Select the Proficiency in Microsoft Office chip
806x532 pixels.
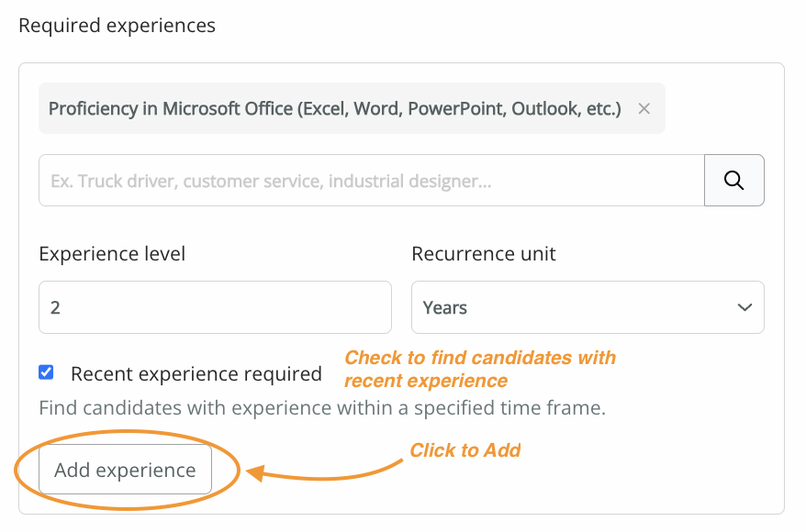(335, 108)
